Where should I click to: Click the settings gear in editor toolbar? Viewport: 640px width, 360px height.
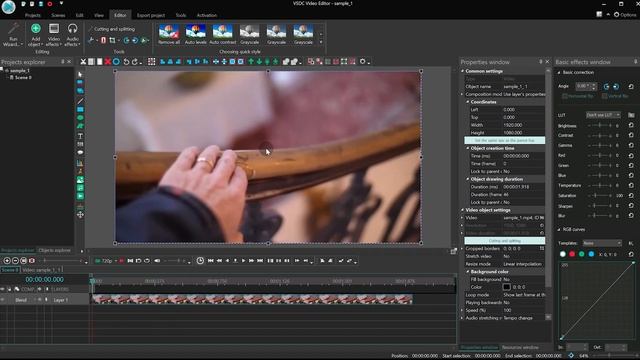pos(362,62)
